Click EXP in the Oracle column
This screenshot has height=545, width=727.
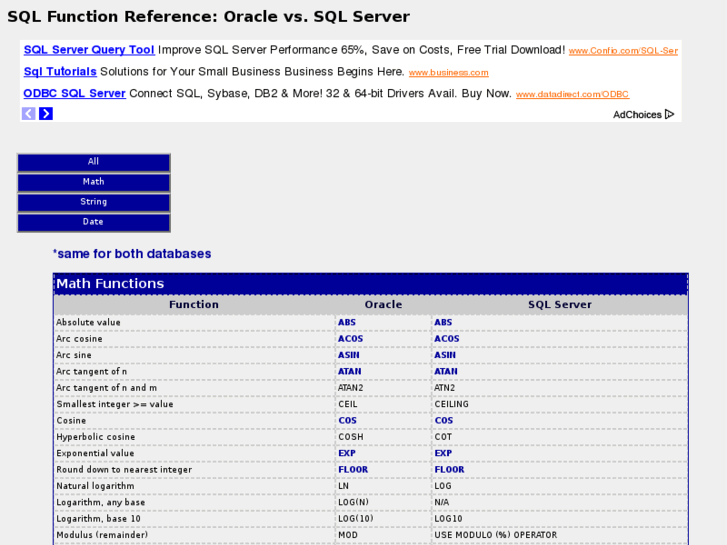tap(347, 453)
